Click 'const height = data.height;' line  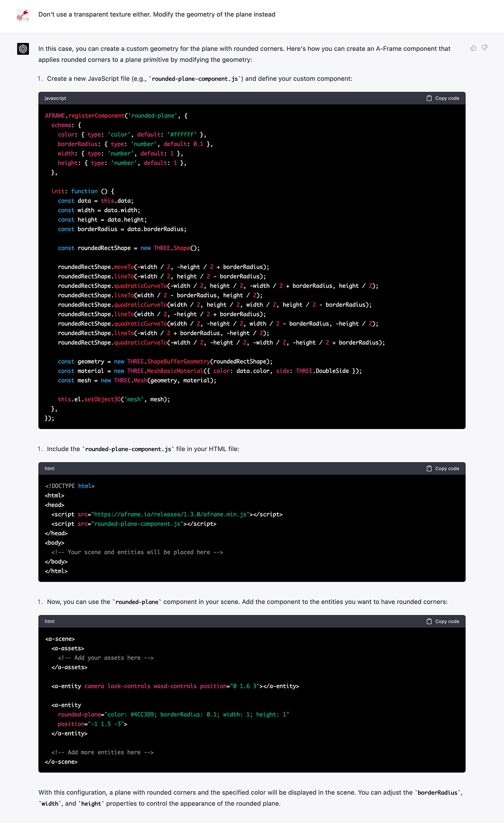point(102,220)
